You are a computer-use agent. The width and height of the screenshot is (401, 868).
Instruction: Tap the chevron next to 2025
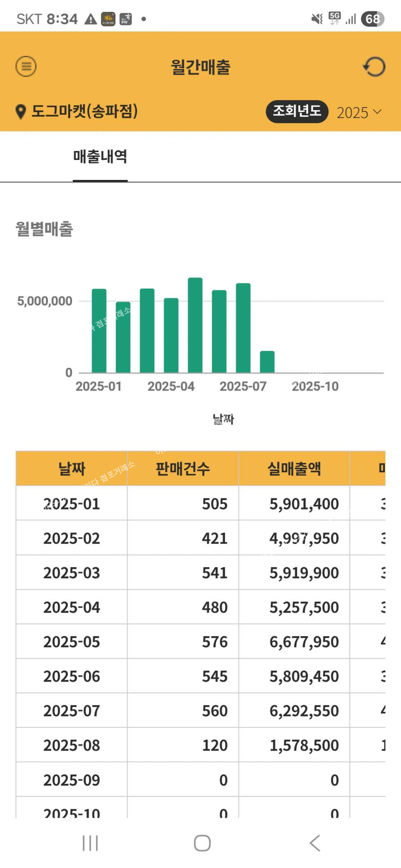(377, 112)
